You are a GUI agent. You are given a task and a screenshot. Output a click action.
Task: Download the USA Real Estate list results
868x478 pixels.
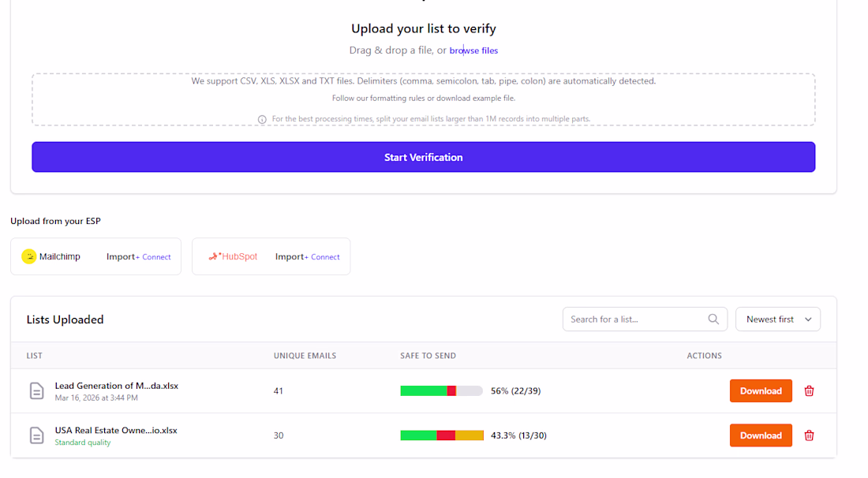point(761,435)
